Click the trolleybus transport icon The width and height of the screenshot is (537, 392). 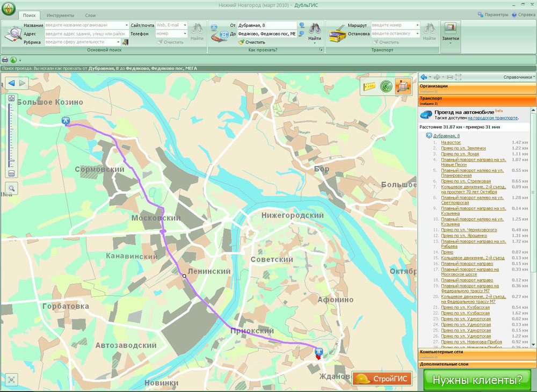pyautogui.click(x=337, y=34)
